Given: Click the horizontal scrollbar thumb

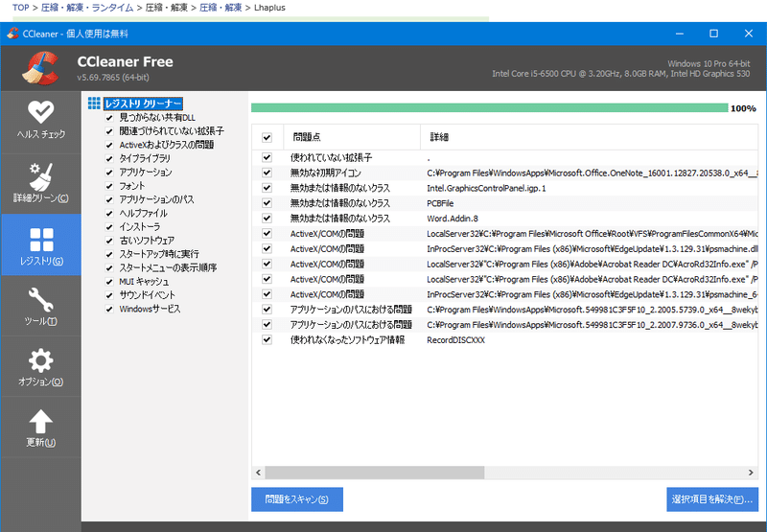Looking at the screenshot, I should click(x=375, y=473).
